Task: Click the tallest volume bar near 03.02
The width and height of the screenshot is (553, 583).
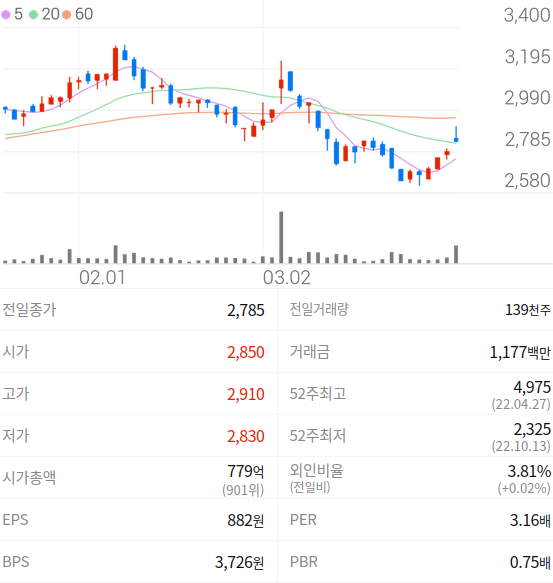Action: 281,237
